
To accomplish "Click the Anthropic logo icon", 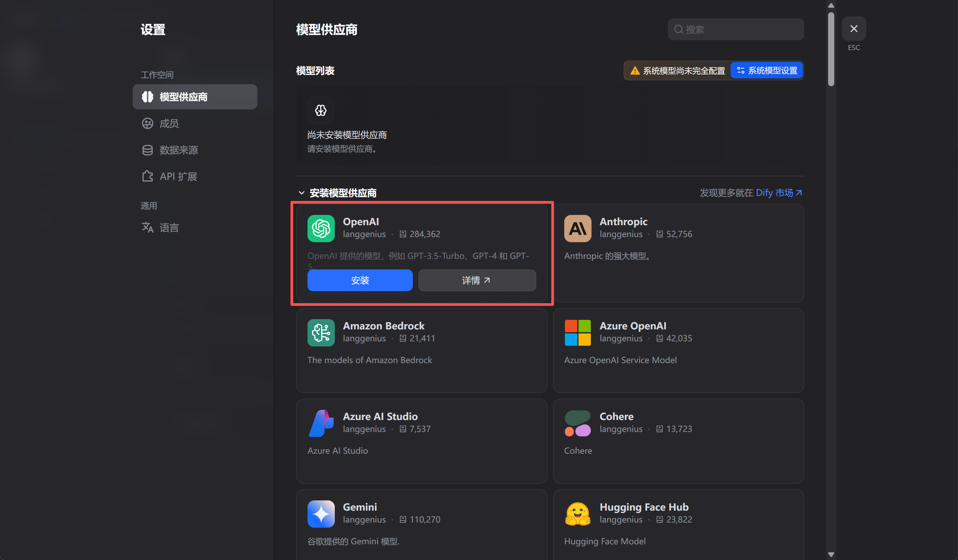I will [578, 228].
